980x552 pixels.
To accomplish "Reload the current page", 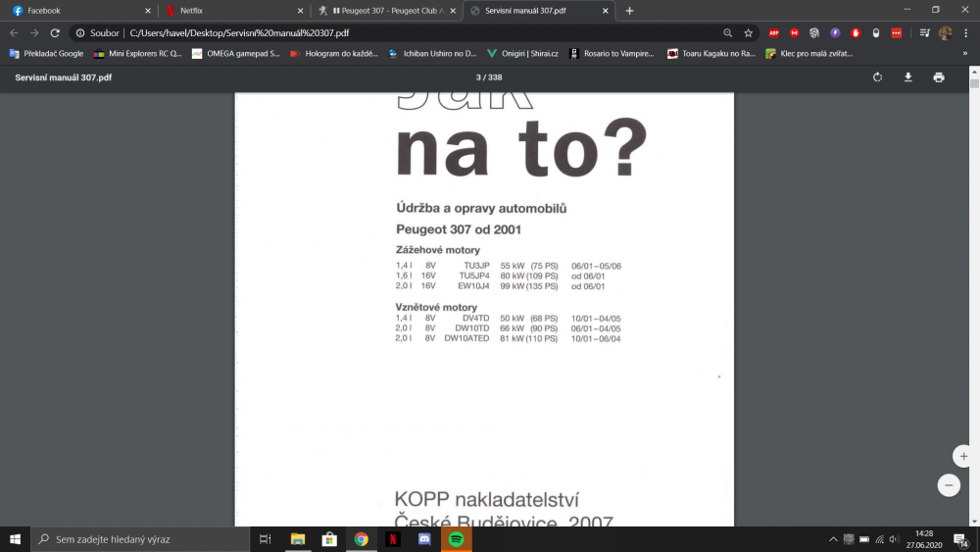I will (55, 32).
